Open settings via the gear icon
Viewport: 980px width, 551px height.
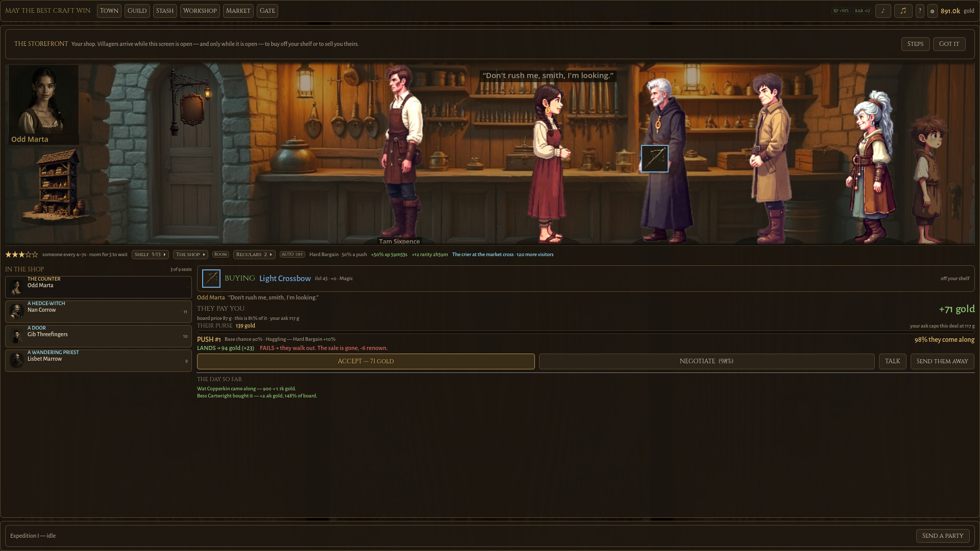tap(932, 11)
